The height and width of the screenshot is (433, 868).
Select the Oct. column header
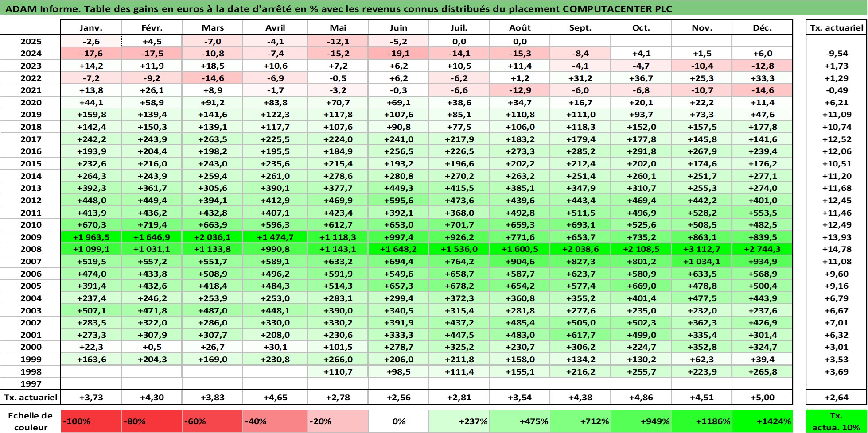pos(641,27)
